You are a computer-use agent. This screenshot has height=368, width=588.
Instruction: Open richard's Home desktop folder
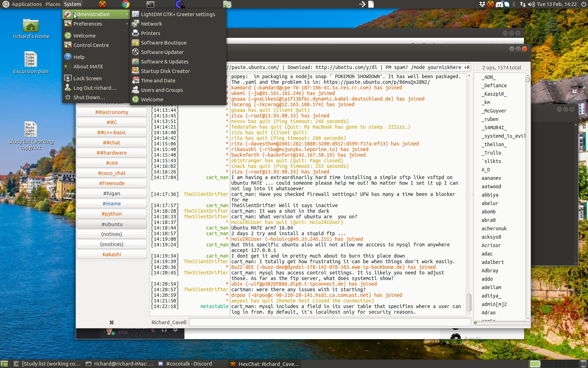pos(31,29)
